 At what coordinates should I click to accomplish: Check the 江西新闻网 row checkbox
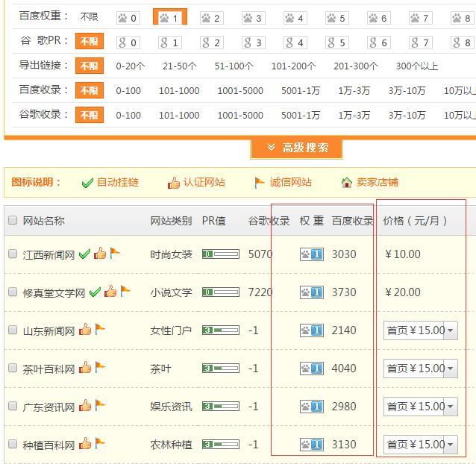[x=13, y=254]
